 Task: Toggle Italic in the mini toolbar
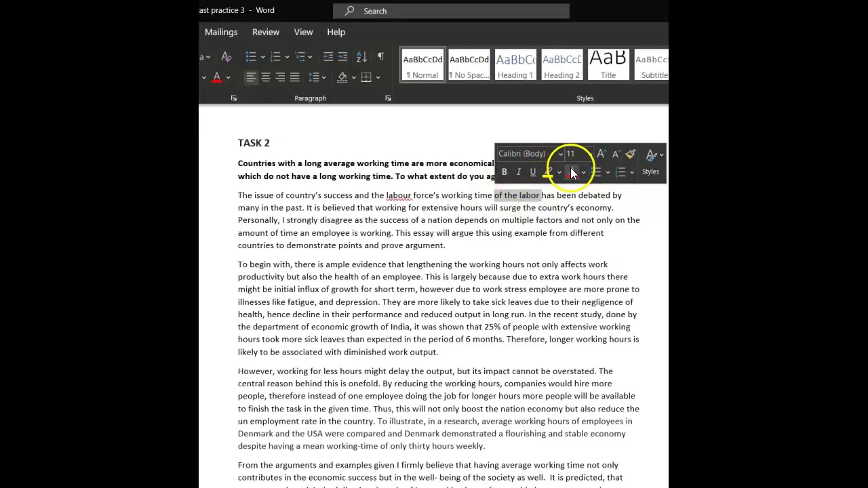[518, 172]
